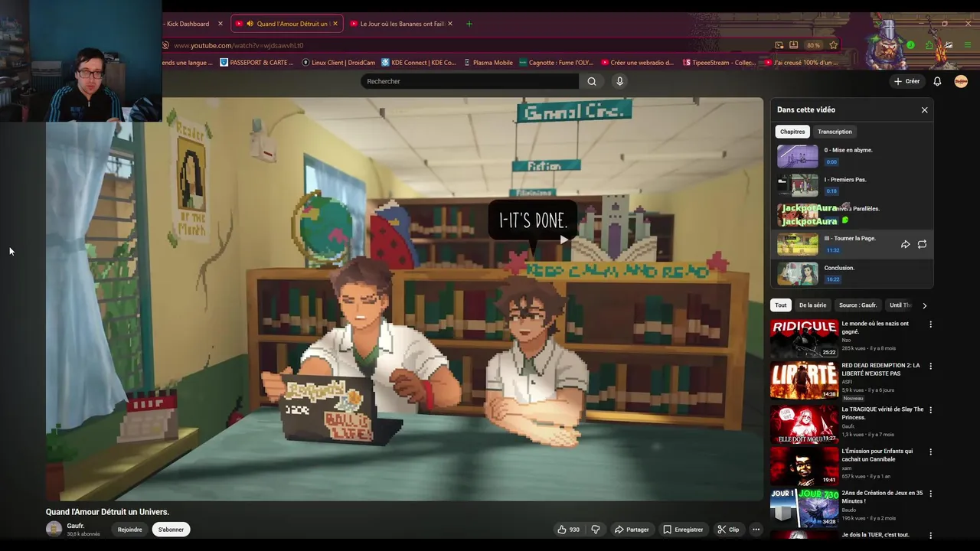Viewport: 980px width, 551px height.
Task: Click the 80% zoom level indicator
Action: coord(813,45)
